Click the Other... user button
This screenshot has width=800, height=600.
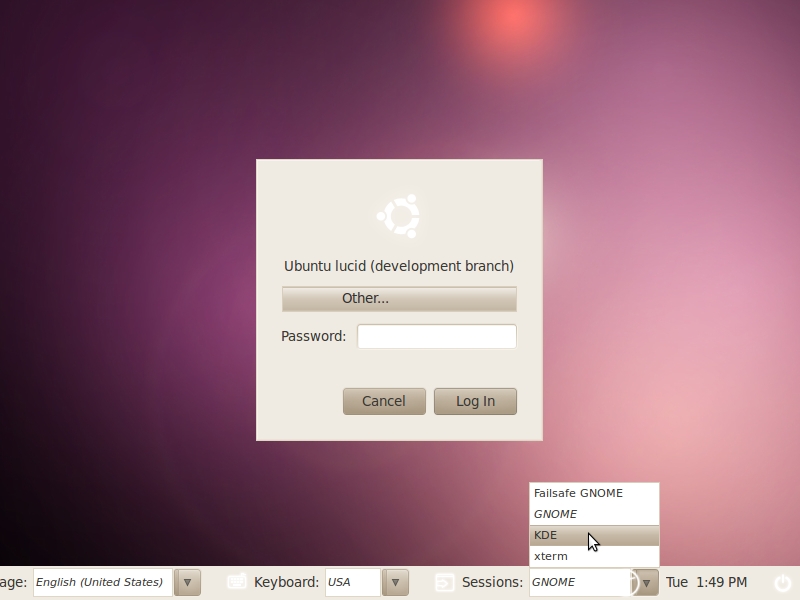coord(399,299)
